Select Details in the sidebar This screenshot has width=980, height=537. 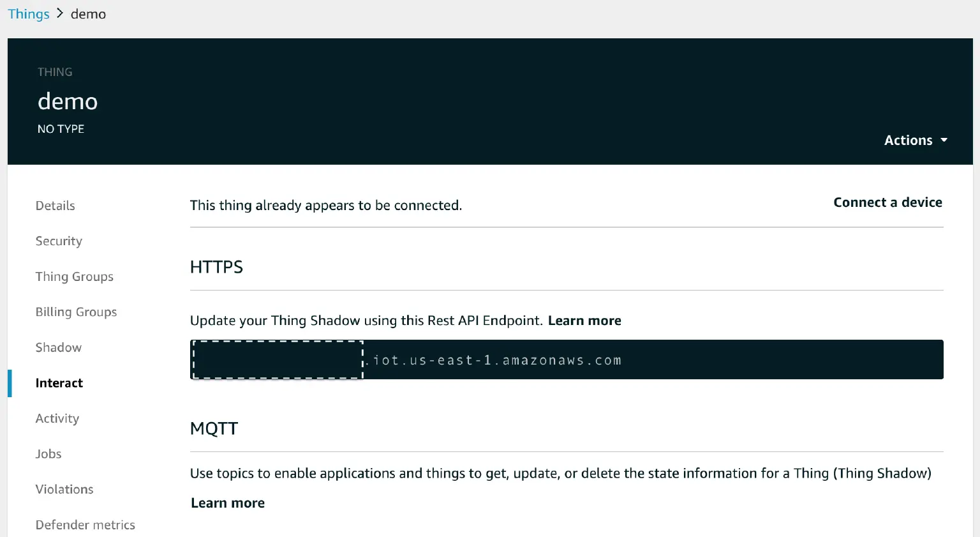click(55, 205)
